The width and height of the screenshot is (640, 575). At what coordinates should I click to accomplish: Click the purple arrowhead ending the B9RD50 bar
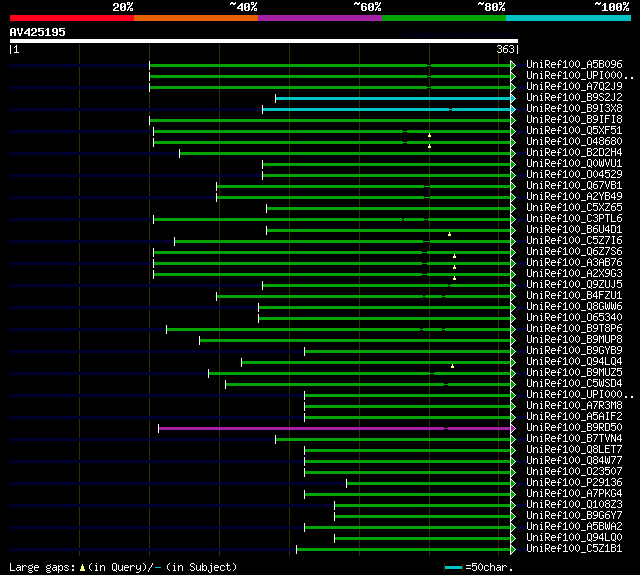pyautogui.click(x=513, y=428)
